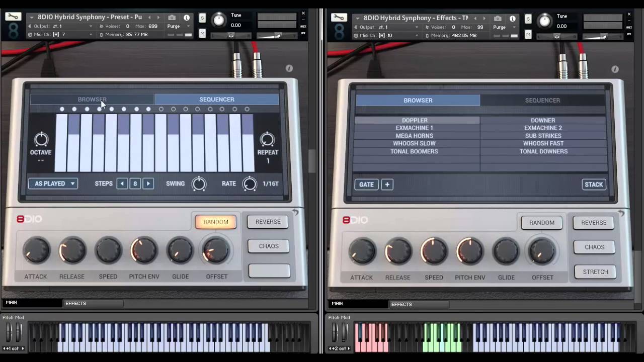Solo the Effects instrument with S button
Image resolution: width=644 pixels, height=362 pixels.
[528, 19]
